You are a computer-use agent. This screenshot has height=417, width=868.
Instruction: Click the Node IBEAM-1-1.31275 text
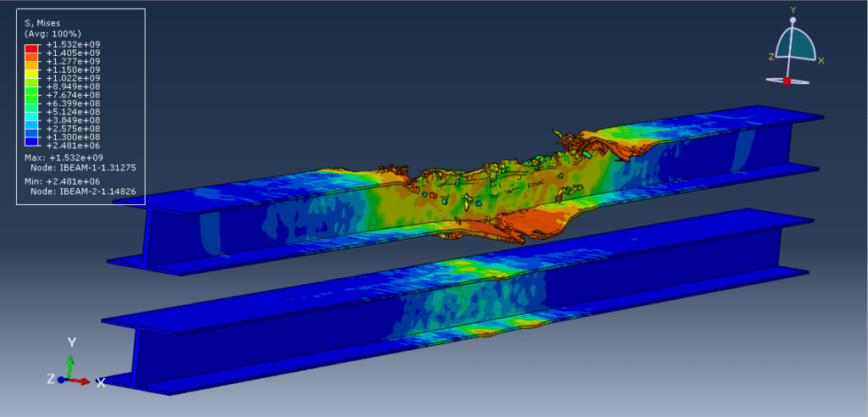point(82,167)
